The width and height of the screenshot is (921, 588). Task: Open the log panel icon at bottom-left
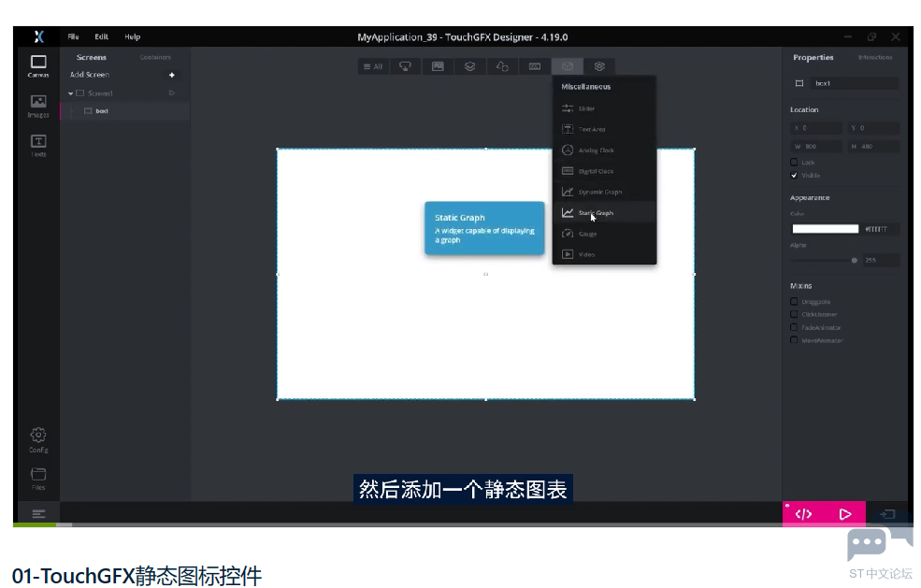pos(38,513)
